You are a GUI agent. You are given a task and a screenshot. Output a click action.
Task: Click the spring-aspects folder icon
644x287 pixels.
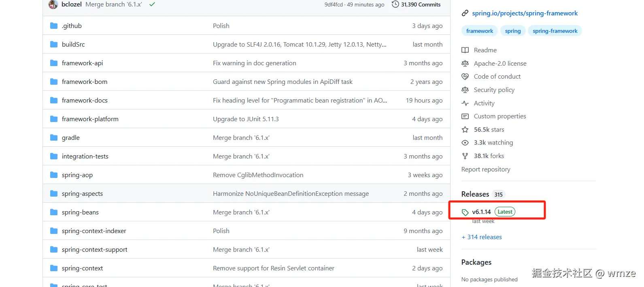(54, 193)
